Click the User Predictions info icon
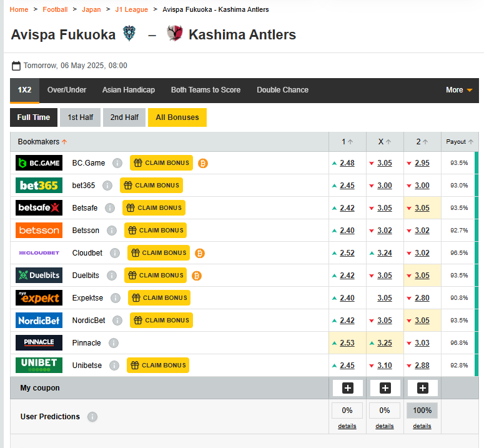The width and height of the screenshot is (484, 448). coord(92,417)
